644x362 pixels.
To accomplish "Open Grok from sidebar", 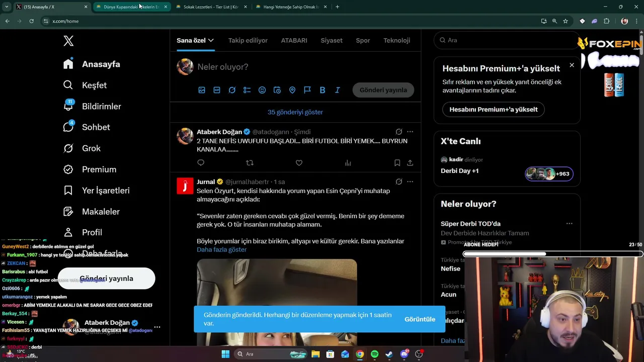I will click(82, 148).
